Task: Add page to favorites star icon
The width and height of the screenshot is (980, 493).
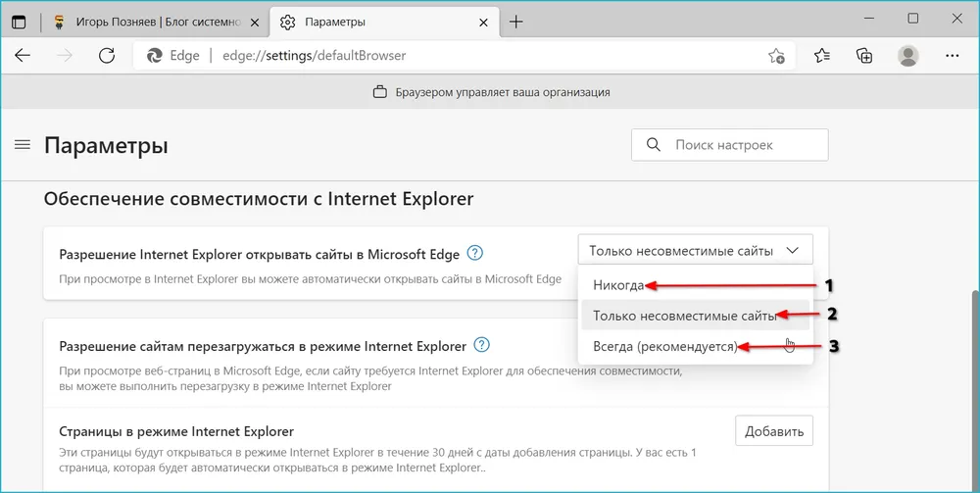Action: (776, 56)
